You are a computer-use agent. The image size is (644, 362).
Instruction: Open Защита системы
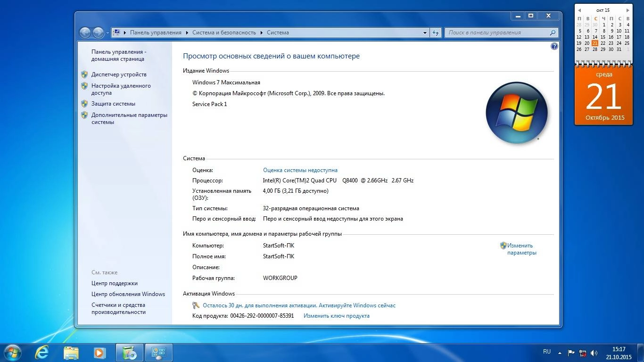pos(113,104)
